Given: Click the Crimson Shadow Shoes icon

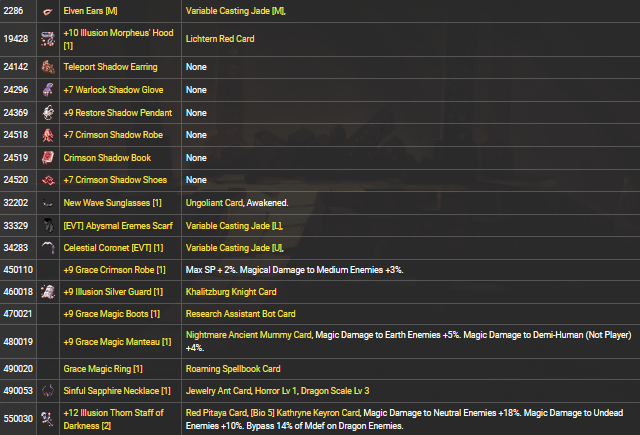Looking at the screenshot, I should (48, 180).
